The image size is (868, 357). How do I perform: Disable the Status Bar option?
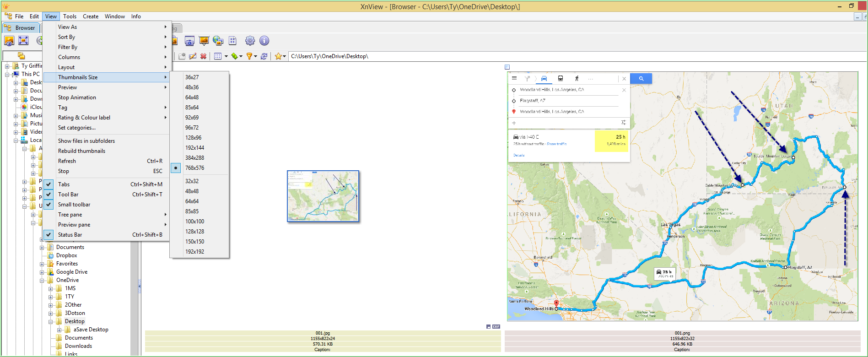point(70,235)
